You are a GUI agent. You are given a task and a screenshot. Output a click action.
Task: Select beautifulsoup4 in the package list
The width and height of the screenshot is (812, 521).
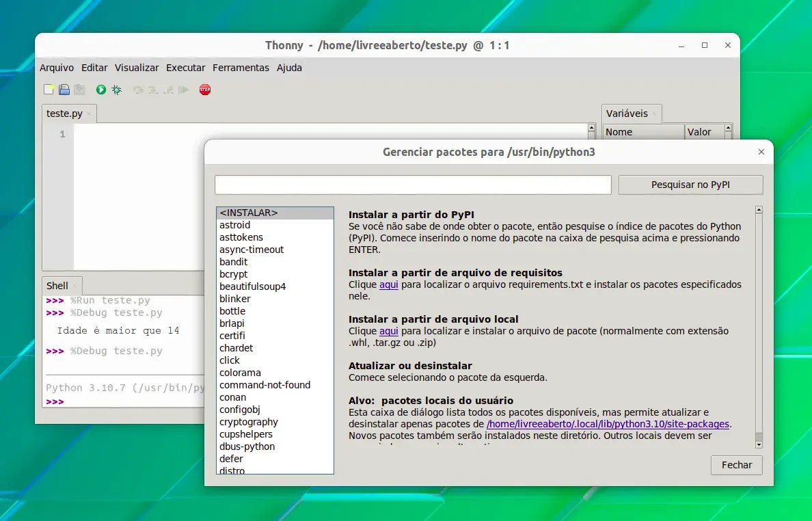click(x=275, y=286)
